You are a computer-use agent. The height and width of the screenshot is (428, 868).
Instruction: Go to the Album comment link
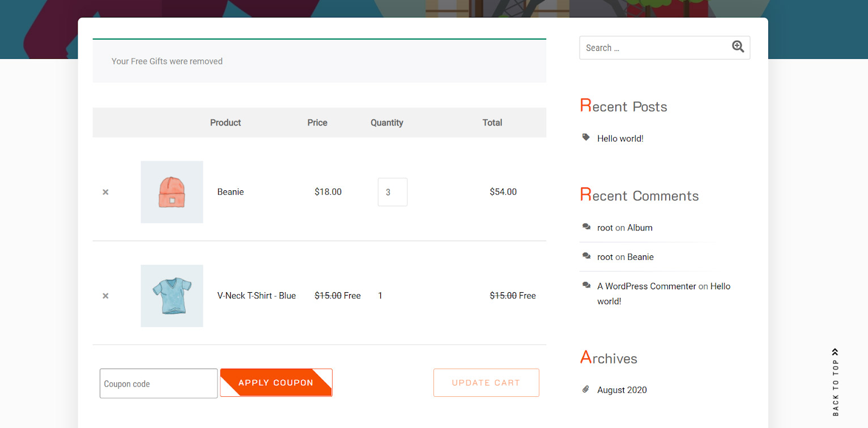coord(640,228)
